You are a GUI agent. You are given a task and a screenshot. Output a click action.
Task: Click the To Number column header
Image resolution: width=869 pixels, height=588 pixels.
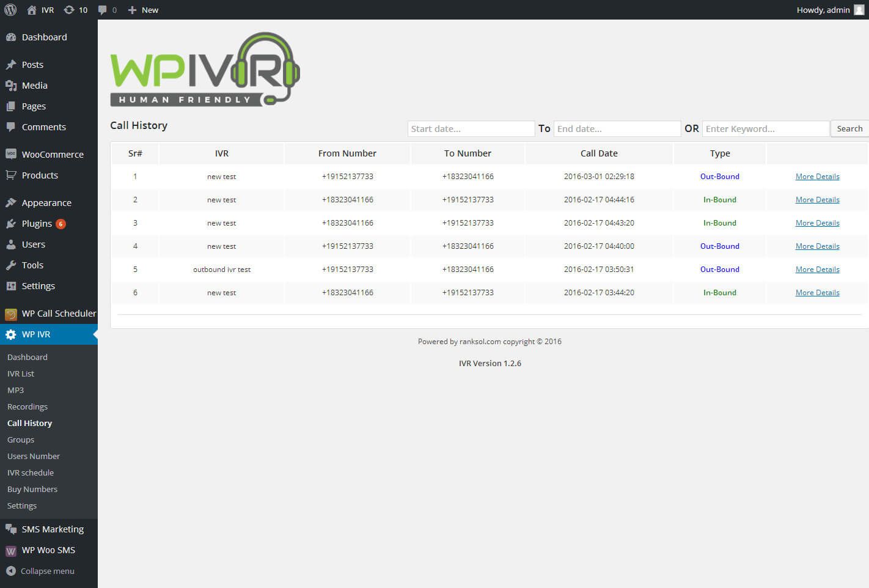tap(468, 153)
